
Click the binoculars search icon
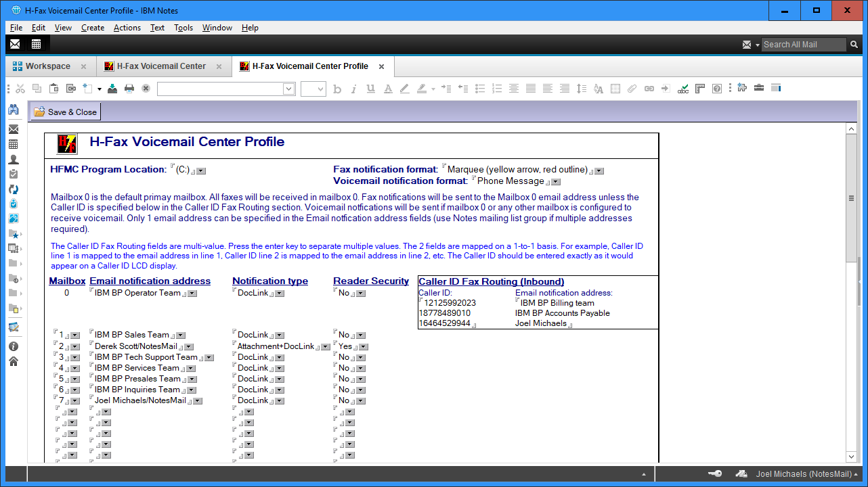14,110
